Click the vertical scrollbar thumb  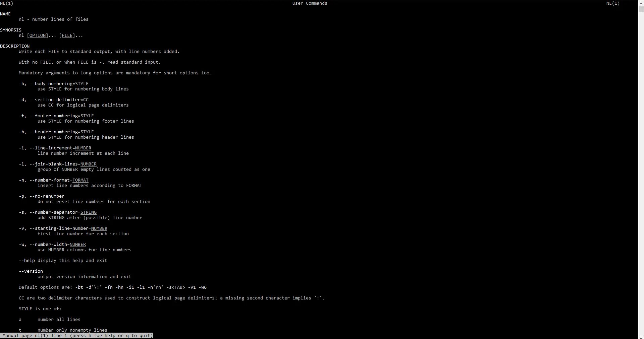[x=641, y=9]
